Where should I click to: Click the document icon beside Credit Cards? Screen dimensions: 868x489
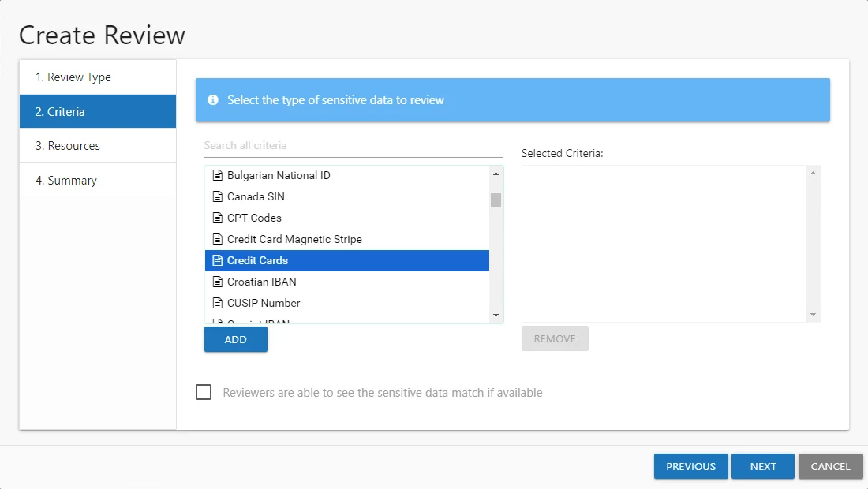point(218,260)
